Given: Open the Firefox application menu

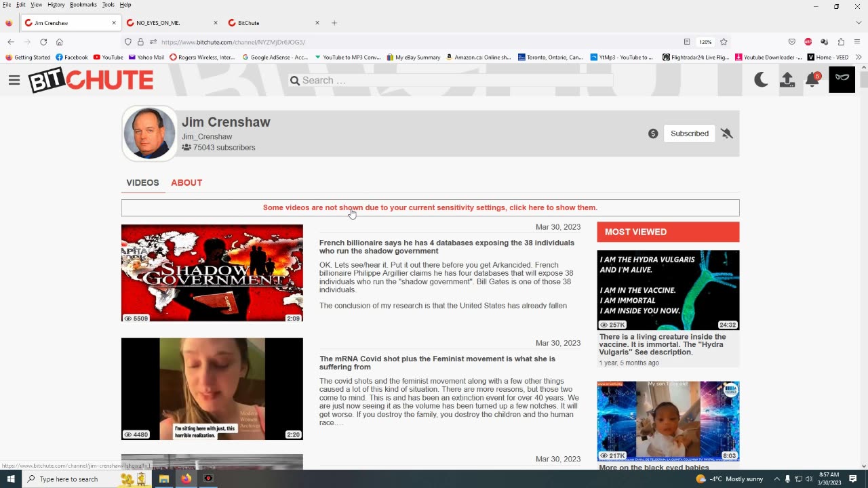Looking at the screenshot, I should (858, 42).
